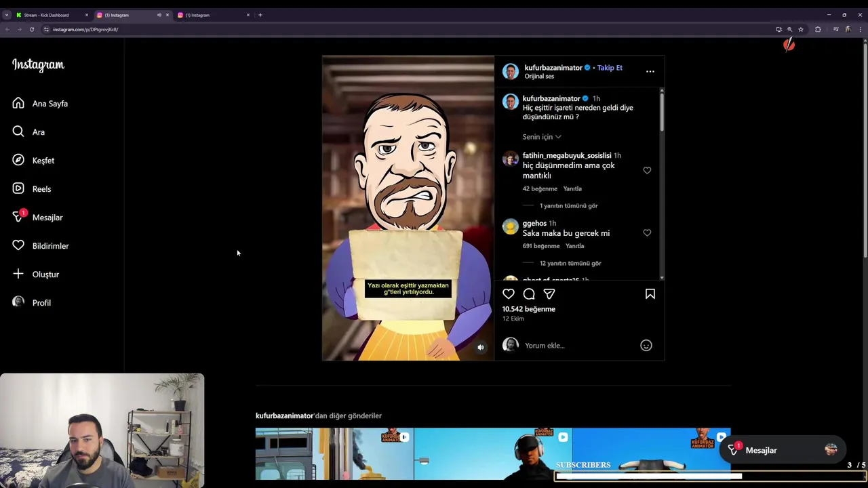
Task: Focus the Yorum ekle comment field
Action: click(578, 346)
